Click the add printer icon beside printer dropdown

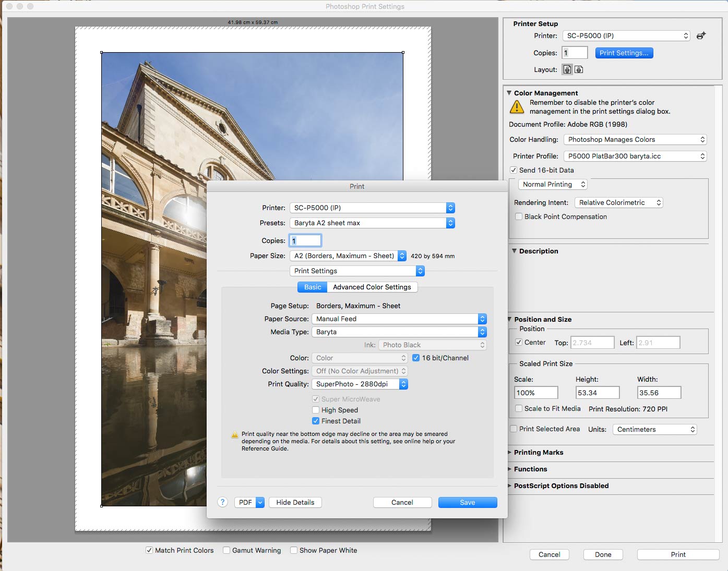point(701,35)
